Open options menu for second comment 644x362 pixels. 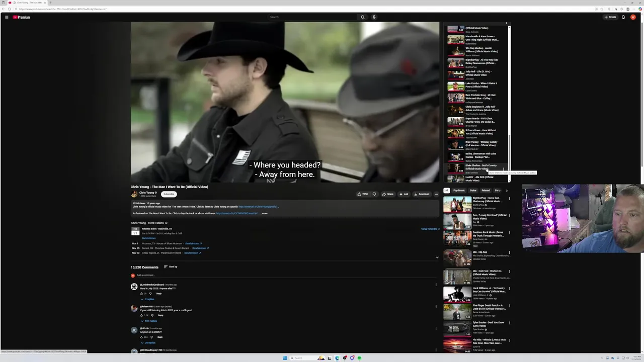(x=436, y=306)
